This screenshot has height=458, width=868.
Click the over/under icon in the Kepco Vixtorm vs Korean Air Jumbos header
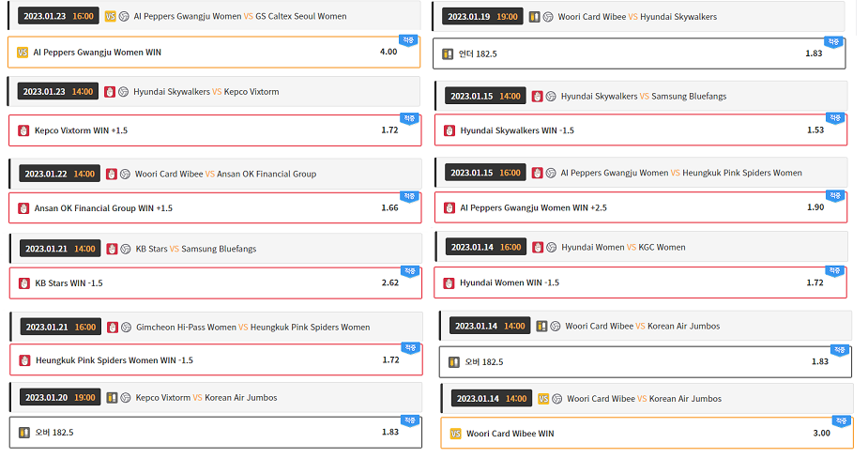pos(112,397)
